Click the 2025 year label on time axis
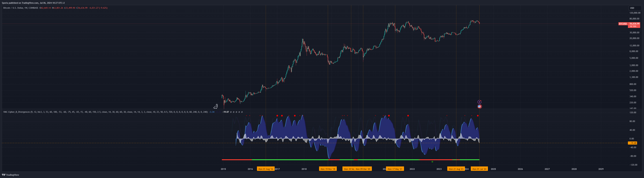 click(x=493, y=169)
